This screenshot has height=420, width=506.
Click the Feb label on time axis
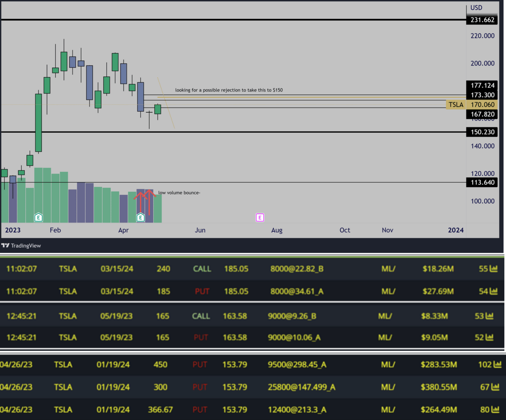tap(55, 230)
